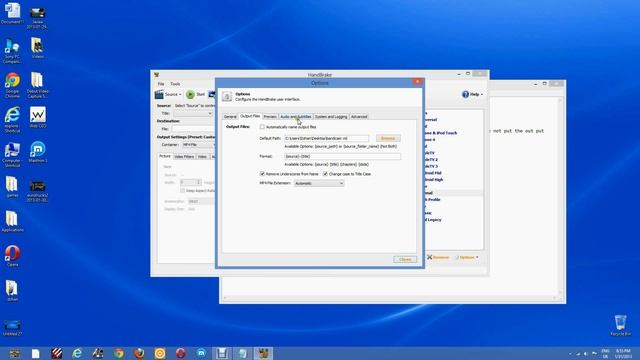The height and width of the screenshot is (360, 640).
Task: Click the HandBrake Help question icon
Action: (x=465, y=94)
